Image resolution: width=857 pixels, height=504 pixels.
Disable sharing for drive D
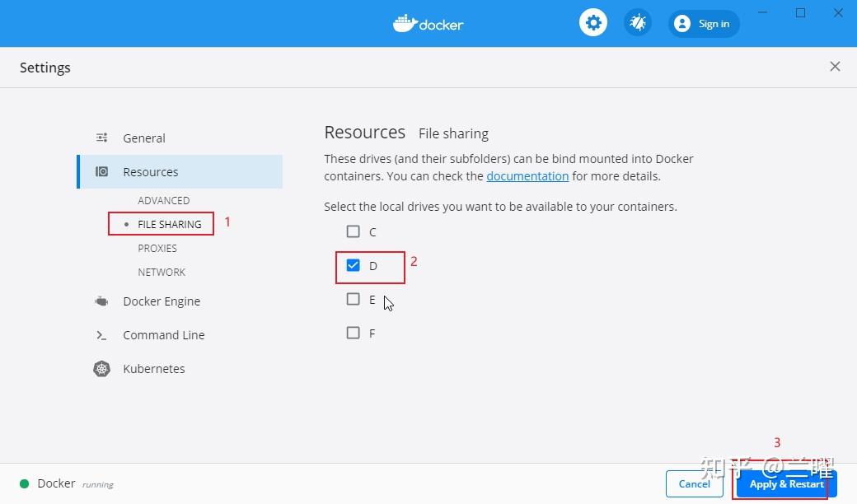[354, 265]
